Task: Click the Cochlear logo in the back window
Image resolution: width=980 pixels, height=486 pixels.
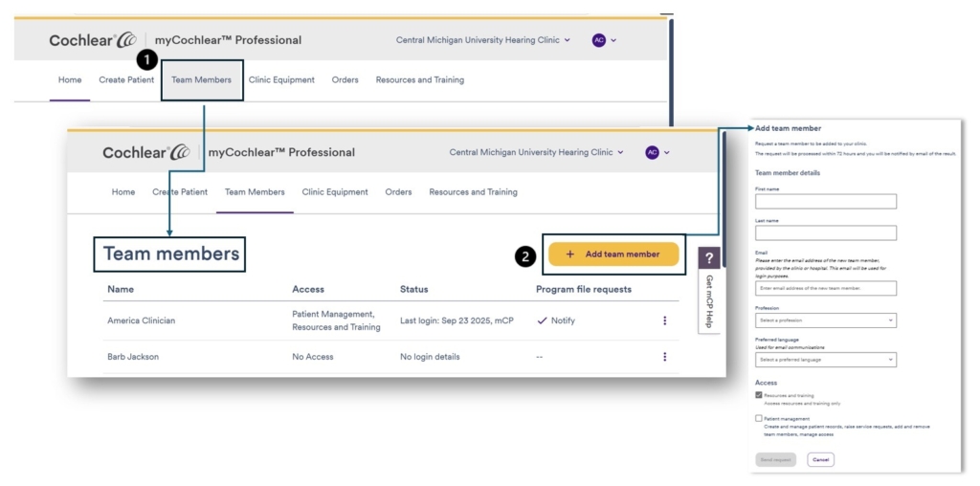Action: [x=93, y=40]
